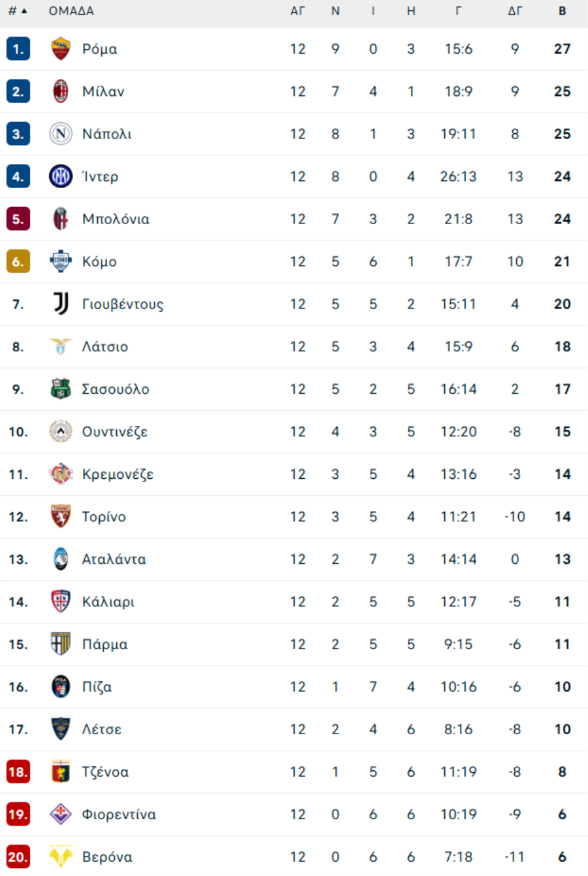The image size is (588, 876).
Task: Click the Torino bull crest icon
Action: 61,517
